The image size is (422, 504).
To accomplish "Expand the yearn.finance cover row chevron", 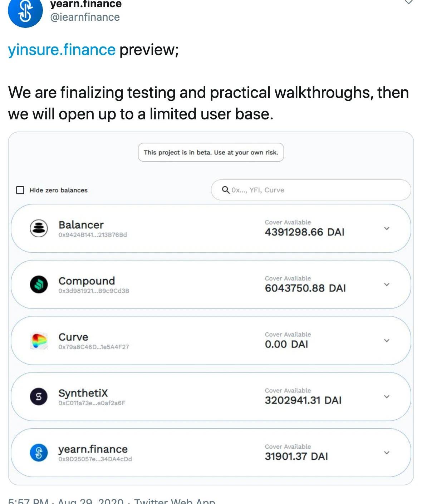I will coord(387,453).
